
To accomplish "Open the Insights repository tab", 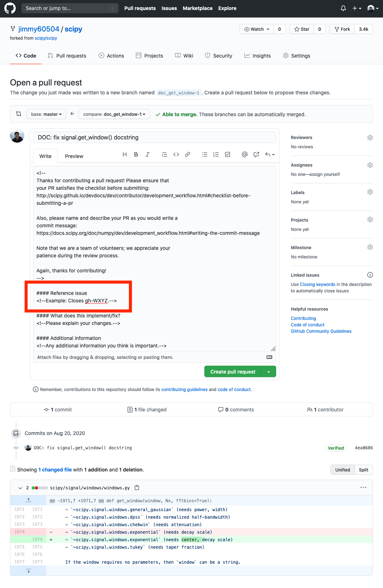I will [x=258, y=56].
